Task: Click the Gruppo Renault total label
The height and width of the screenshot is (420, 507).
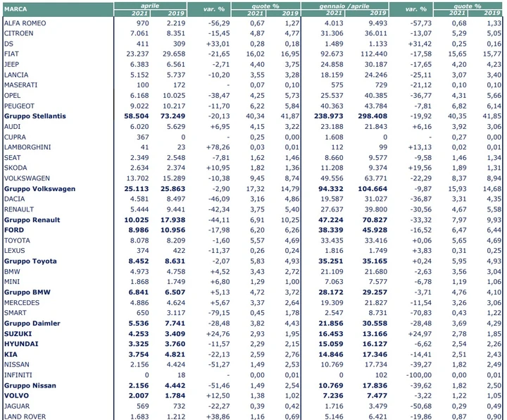Action: click(32, 220)
